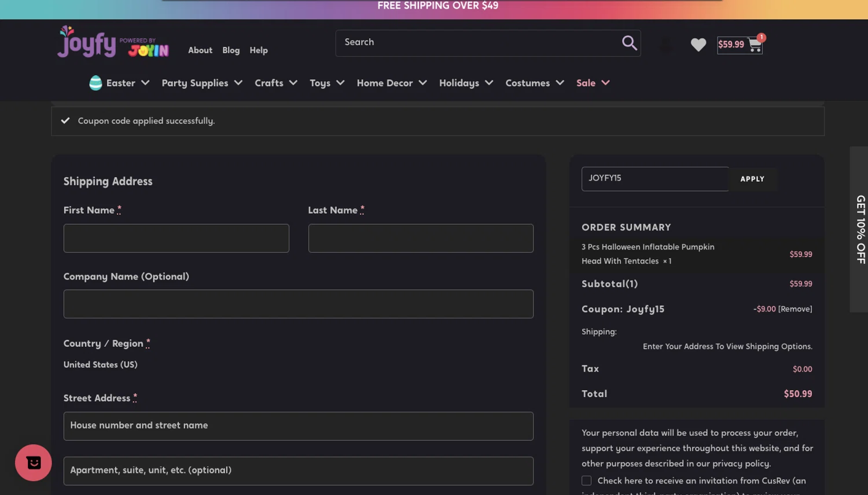
Task: Click the -$9.00 coupon discount value
Action: pos(764,309)
